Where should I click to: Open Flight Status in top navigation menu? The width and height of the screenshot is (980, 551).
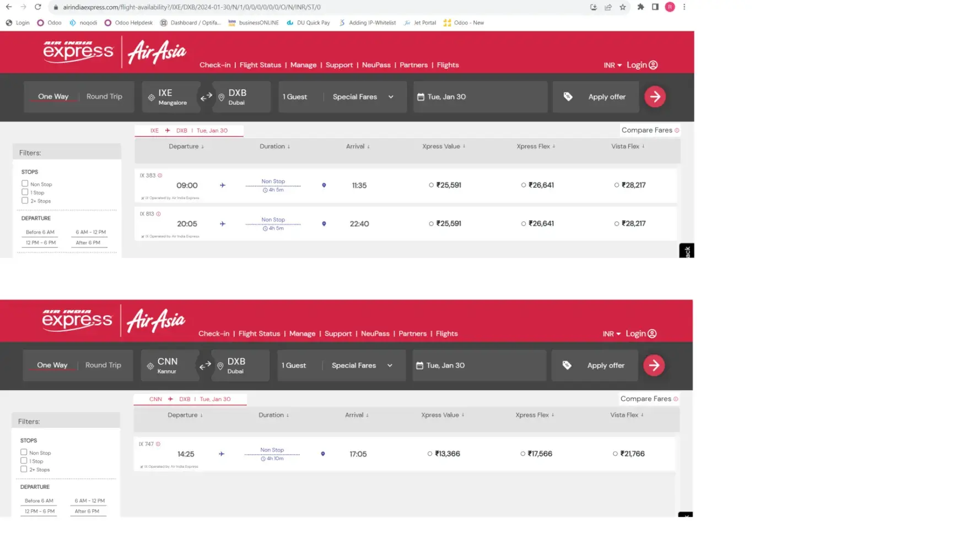pos(260,65)
